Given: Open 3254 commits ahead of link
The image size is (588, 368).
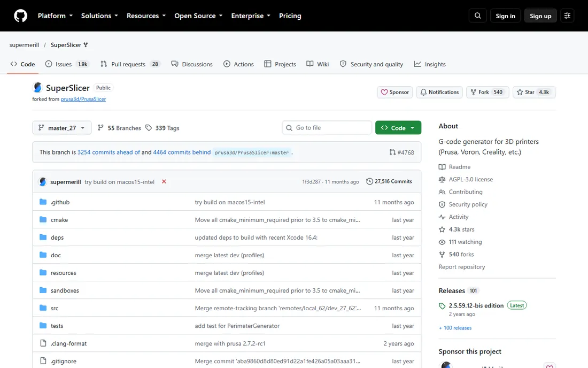Looking at the screenshot, I should [x=109, y=152].
